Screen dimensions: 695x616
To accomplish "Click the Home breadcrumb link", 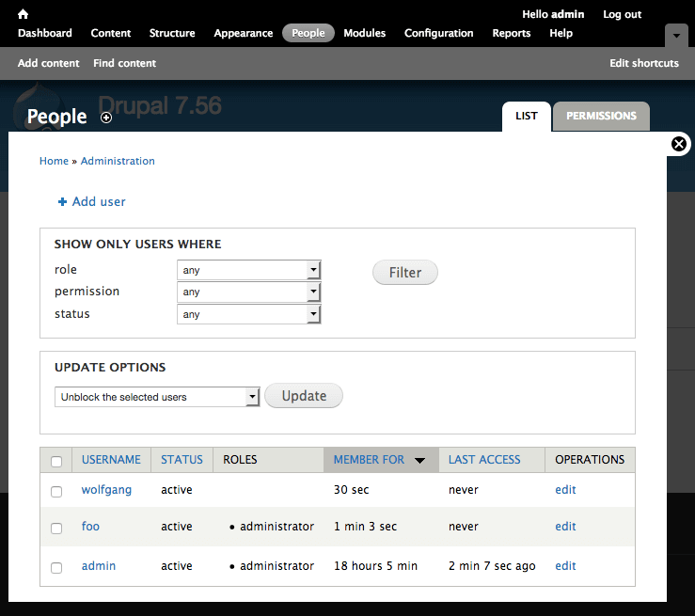I will [x=54, y=161].
